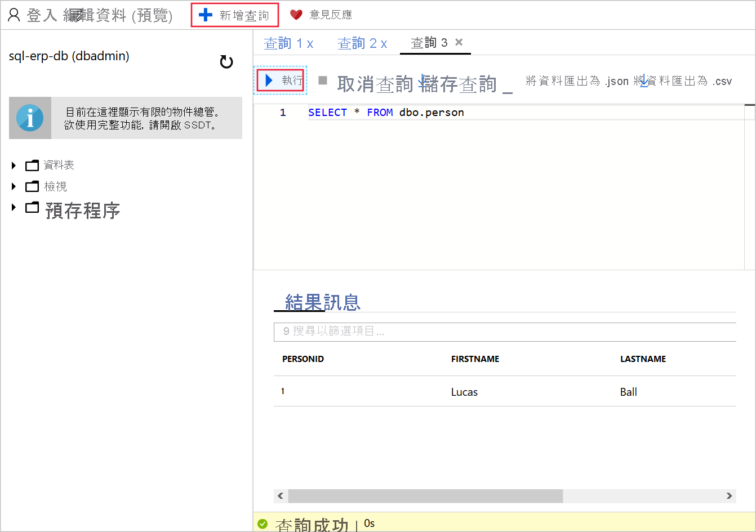The image size is (756, 532).
Task: Click the red heart feedback icon
Action: [296, 15]
